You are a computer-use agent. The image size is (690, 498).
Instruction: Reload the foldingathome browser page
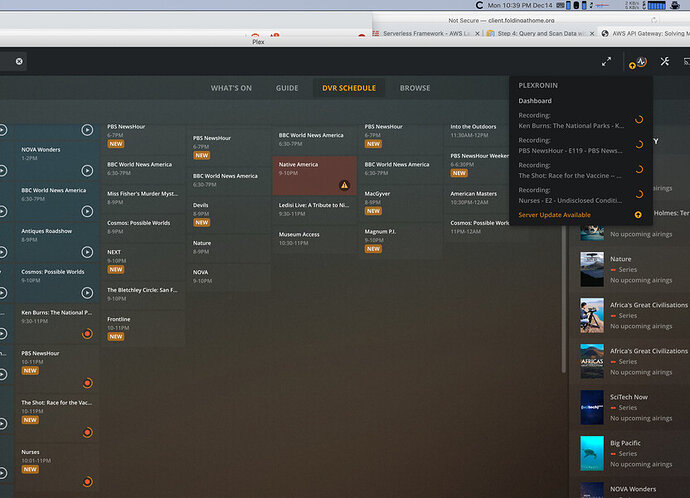pos(654,20)
